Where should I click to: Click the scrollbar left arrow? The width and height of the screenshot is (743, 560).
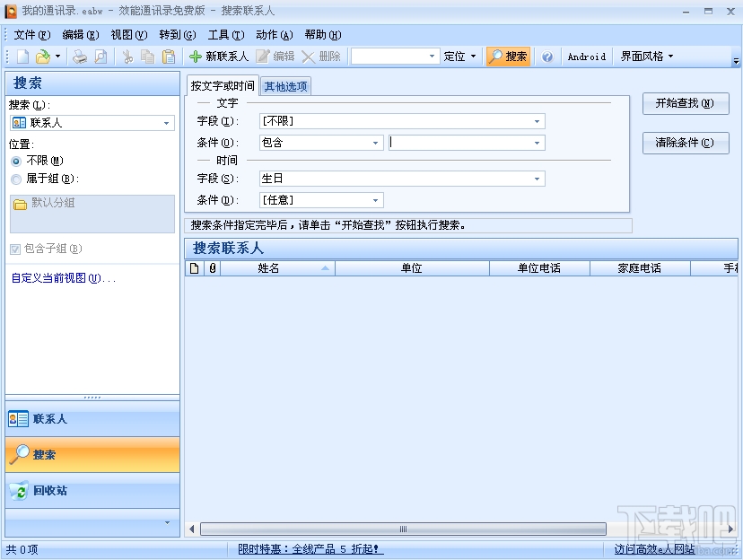pos(192,529)
